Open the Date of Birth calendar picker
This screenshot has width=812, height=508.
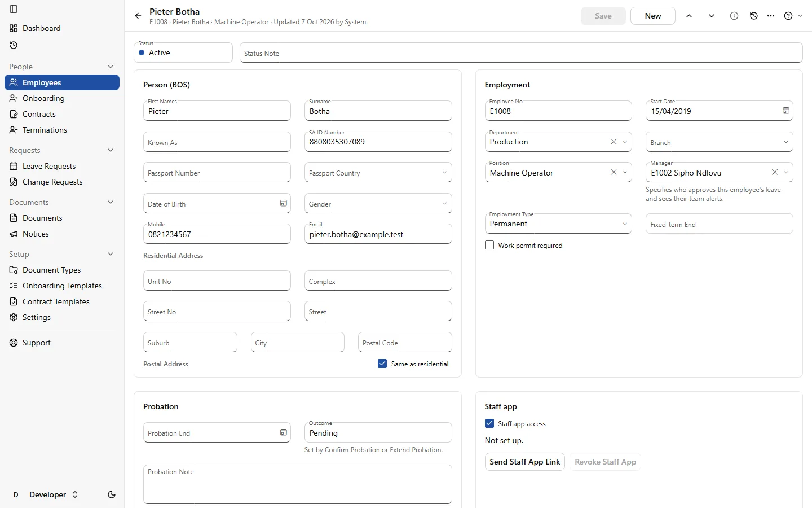284,203
